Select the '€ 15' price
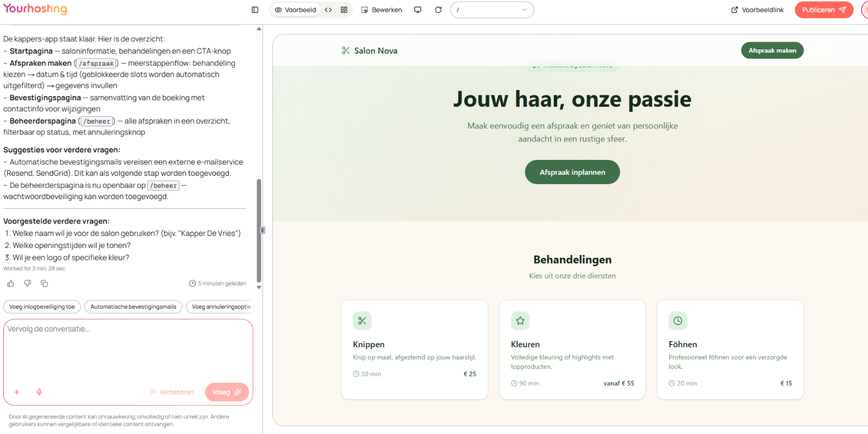 (x=786, y=384)
